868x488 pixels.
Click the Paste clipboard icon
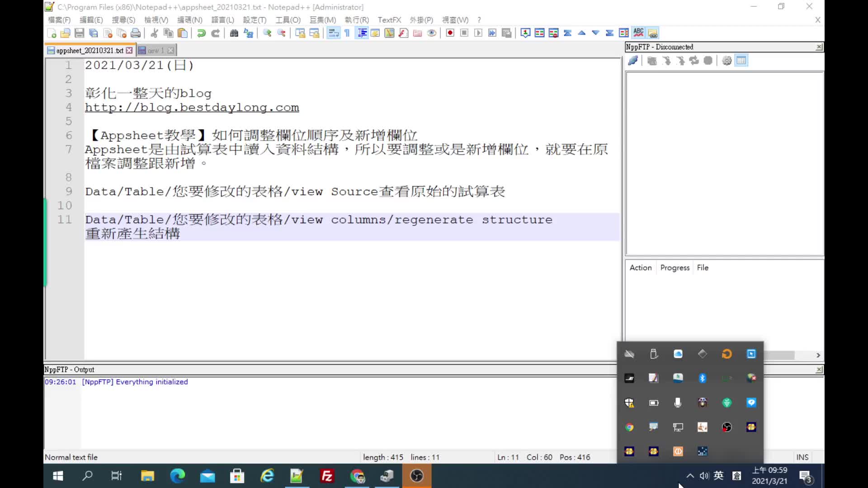183,33
